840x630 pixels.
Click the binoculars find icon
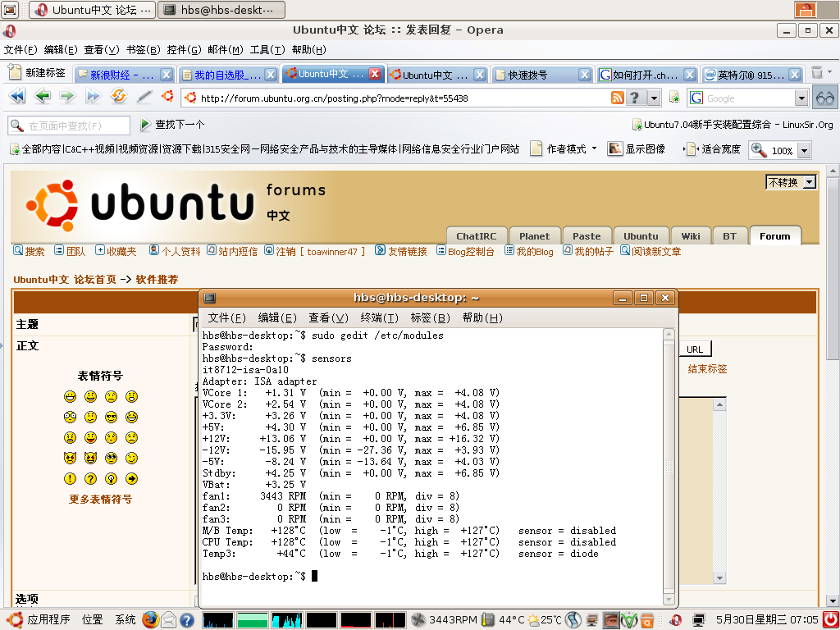pos(825,98)
